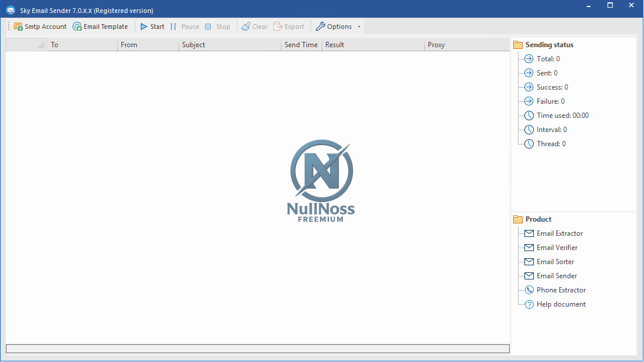Sort by the To column header
Screen dimensions: 644x362
[x=82, y=45]
